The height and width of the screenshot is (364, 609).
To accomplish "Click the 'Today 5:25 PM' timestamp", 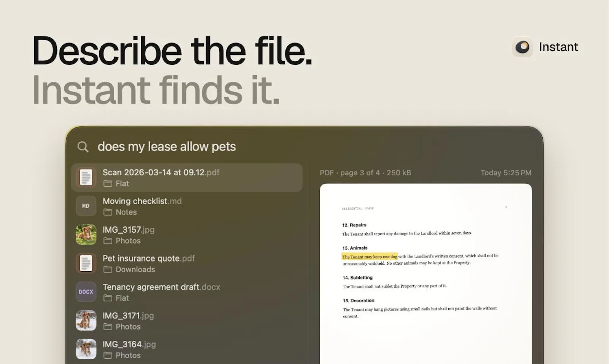I will tap(506, 173).
